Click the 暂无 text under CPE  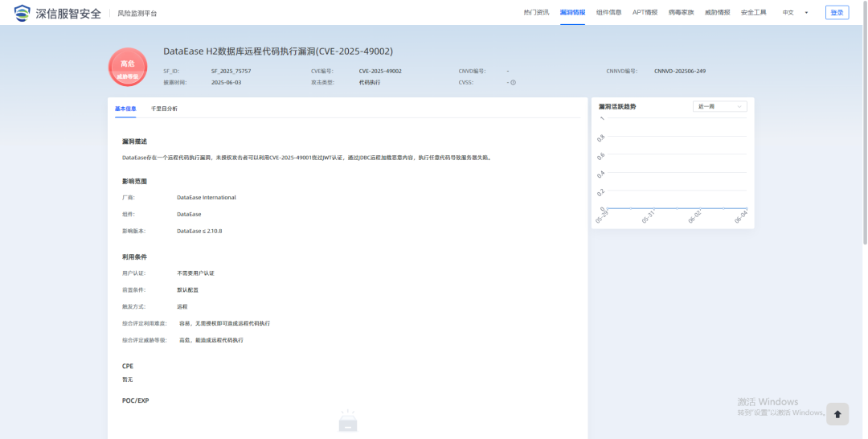pyautogui.click(x=127, y=380)
